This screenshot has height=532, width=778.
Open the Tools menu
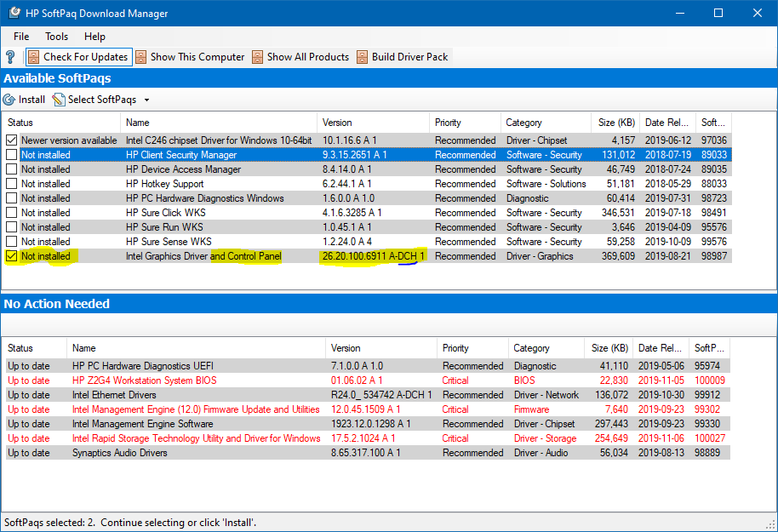pos(56,36)
